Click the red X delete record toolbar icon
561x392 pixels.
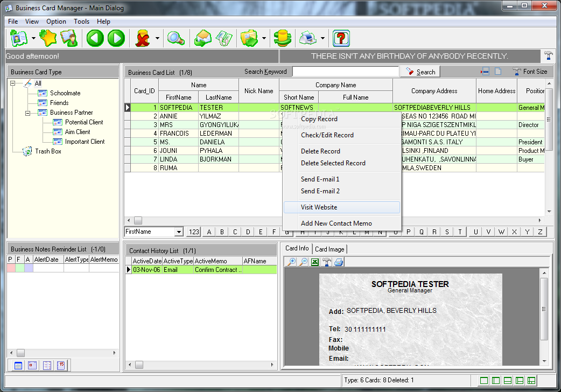tap(143, 38)
